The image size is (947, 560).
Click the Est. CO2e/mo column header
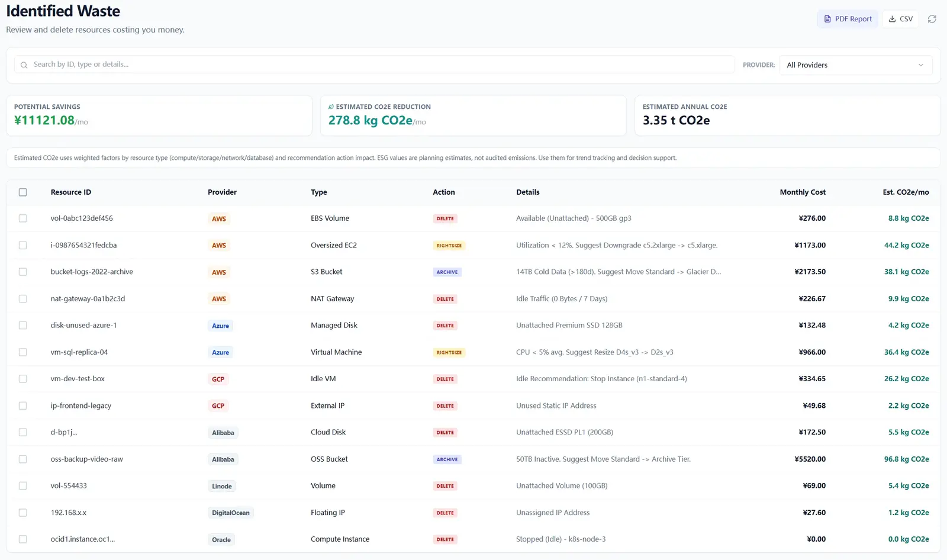click(906, 192)
